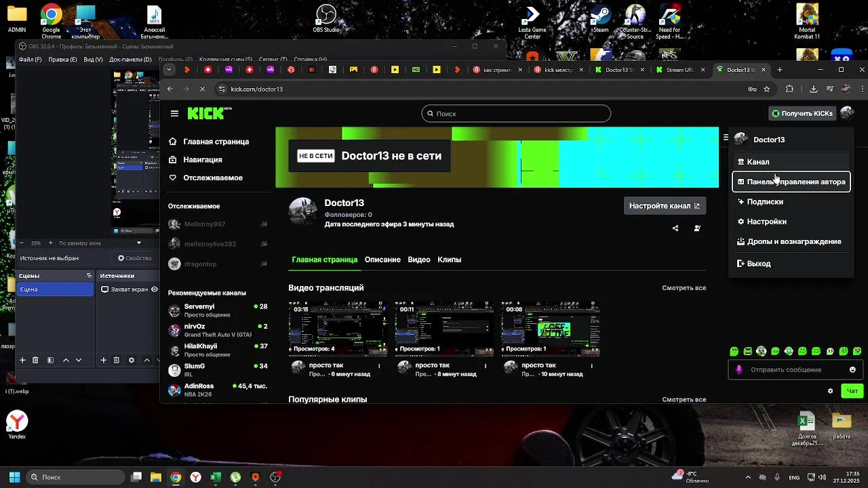Open Chrome extensions puzzle icon
868x488 pixels.
click(x=789, y=89)
